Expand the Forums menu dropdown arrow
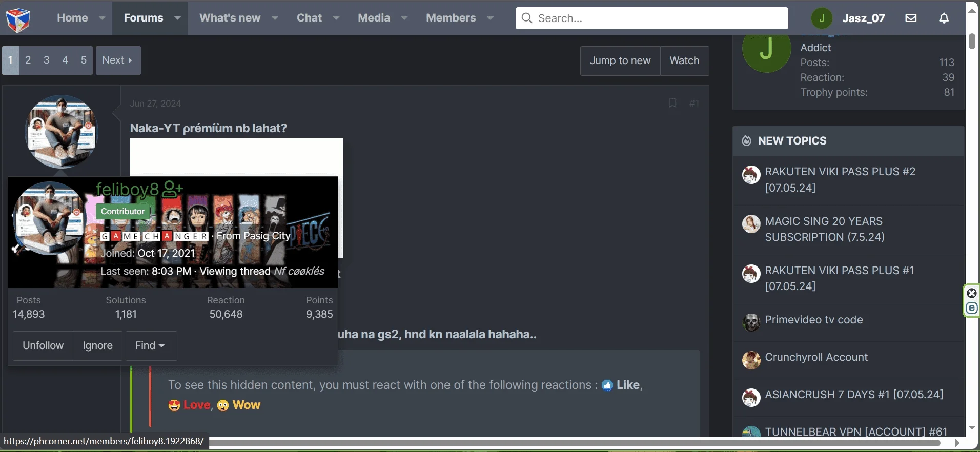This screenshot has width=980, height=452. [177, 18]
